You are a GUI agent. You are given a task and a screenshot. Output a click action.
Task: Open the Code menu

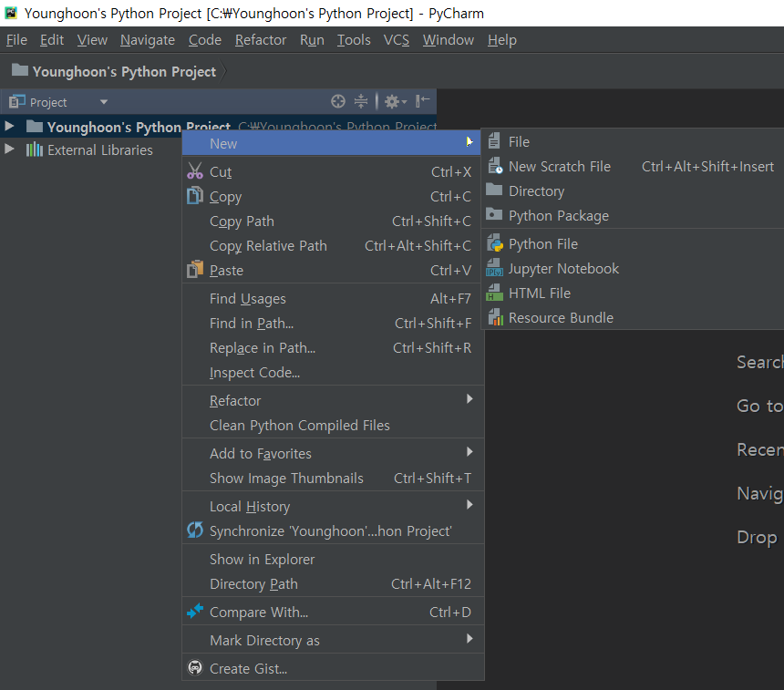205,40
